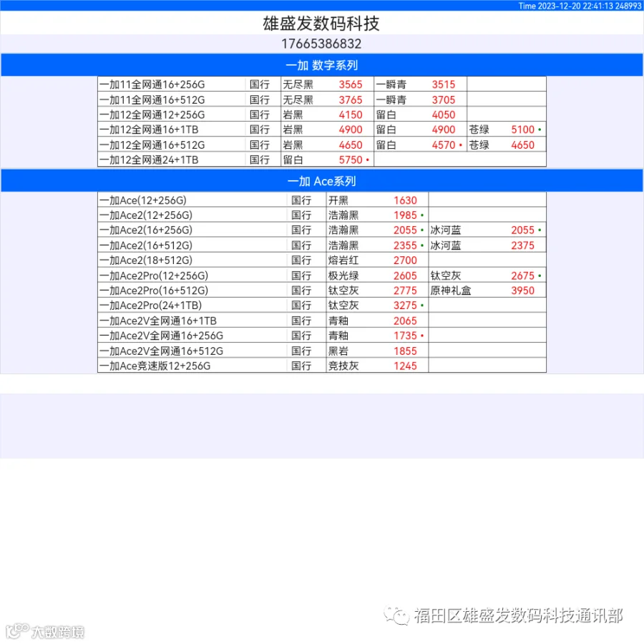
Task: Click the price "2355" for 浩瀚黑
Action: pos(405,245)
